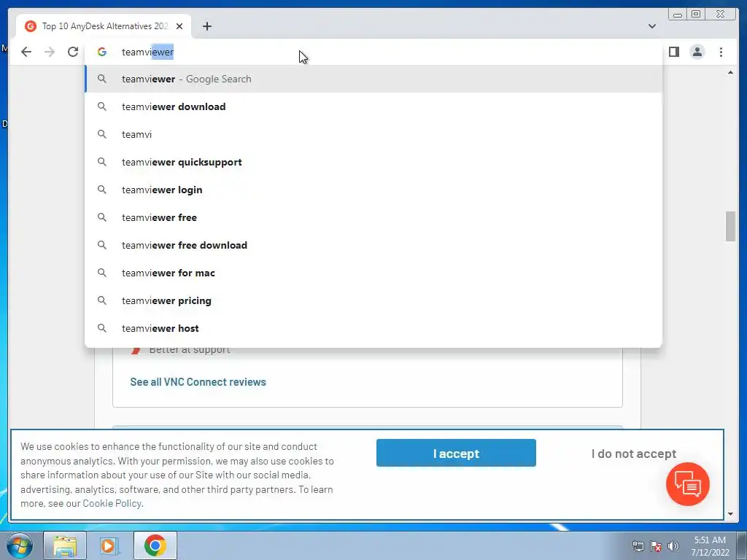Click search icon beside teamviewer download
Screen dimensions: 747x560
point(102,106)
